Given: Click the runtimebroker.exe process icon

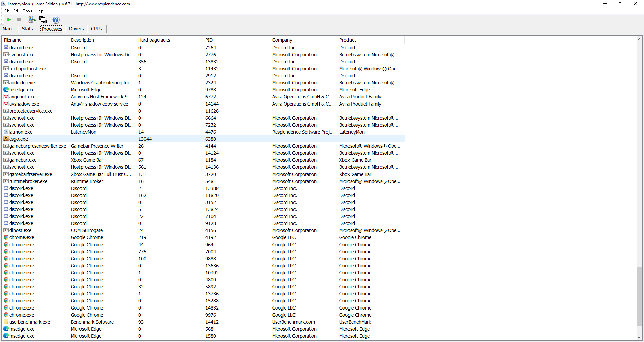Looking at the screenshot, I should coord(6,181).
